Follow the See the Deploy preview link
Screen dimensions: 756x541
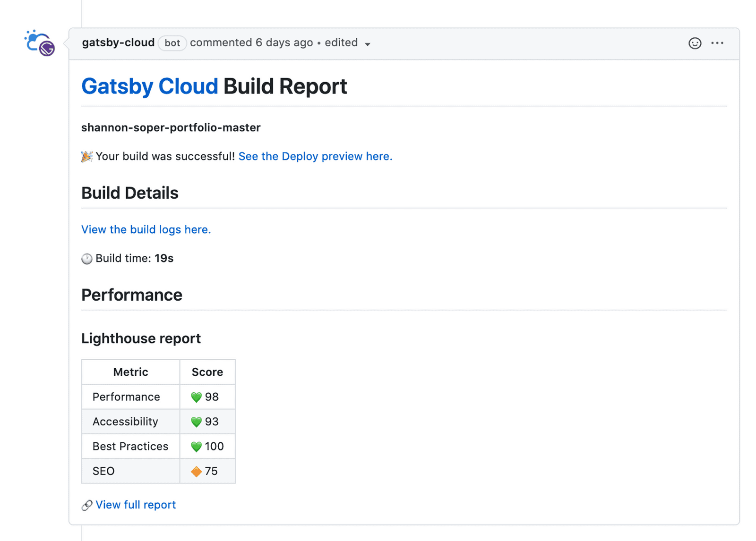(315, 156)
